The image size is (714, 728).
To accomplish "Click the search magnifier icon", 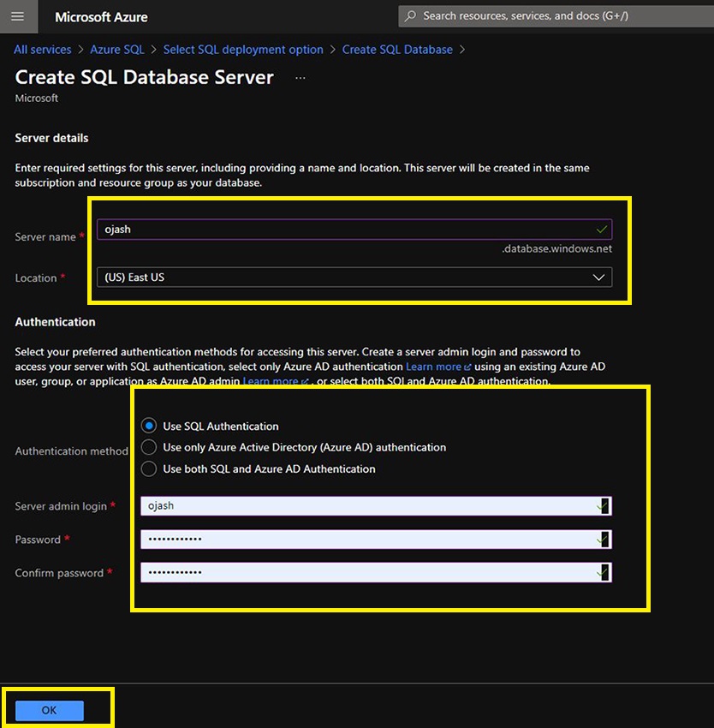I will point(410,16).
